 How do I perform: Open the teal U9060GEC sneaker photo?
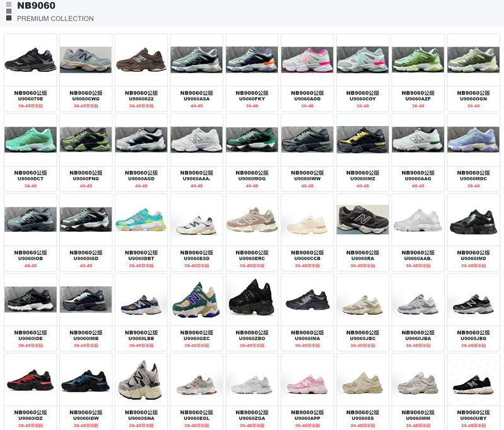[197, 299]
